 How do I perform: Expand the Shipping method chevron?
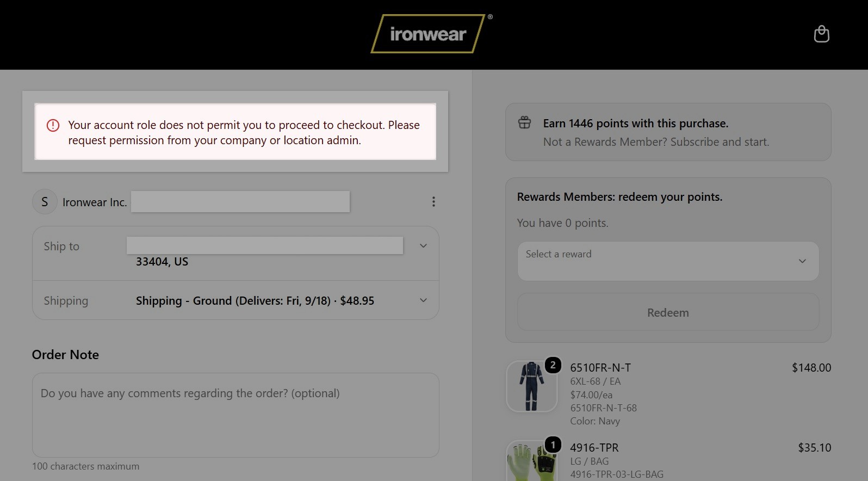pyautogui.click(x=423, y=300)
